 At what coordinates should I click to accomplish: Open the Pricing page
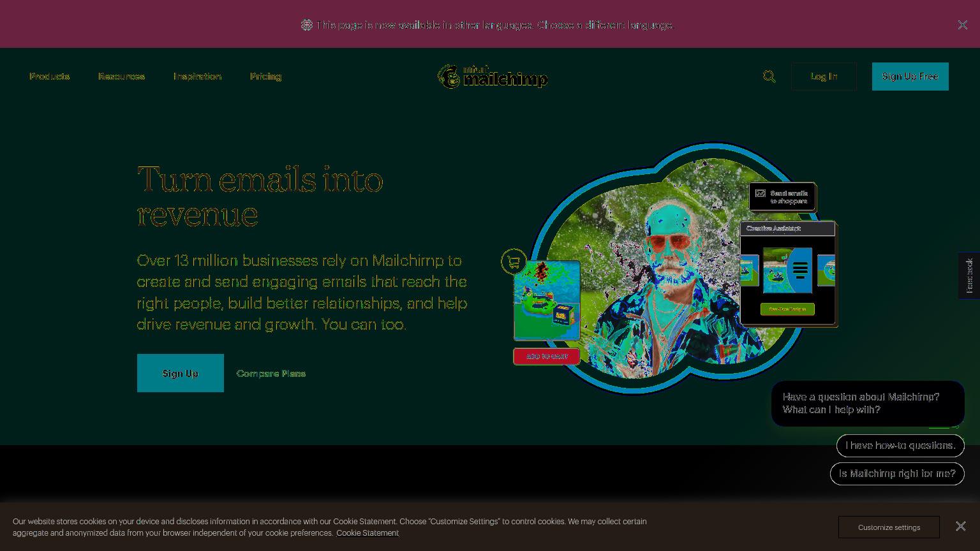pos(265,77)
